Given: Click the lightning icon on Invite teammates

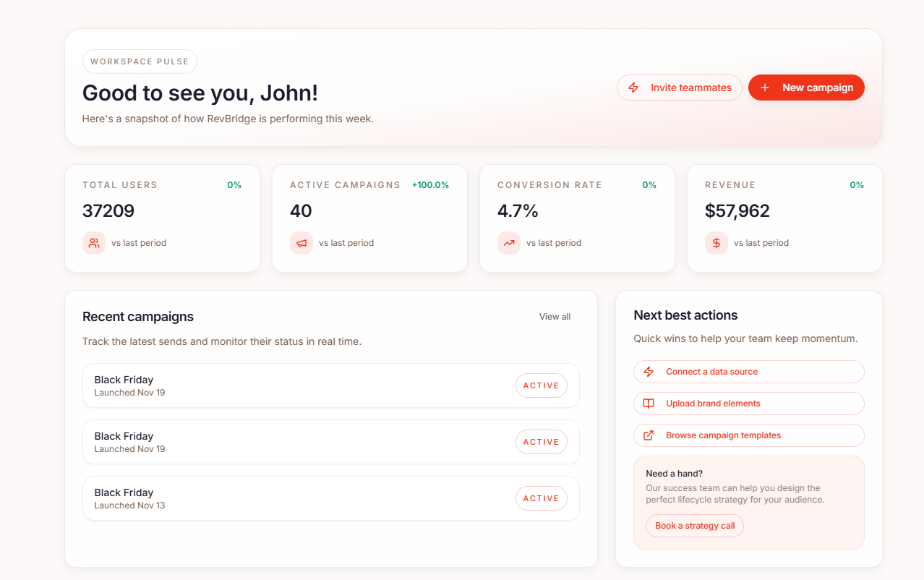Looking at the screenshot, I should pos(633,87).
